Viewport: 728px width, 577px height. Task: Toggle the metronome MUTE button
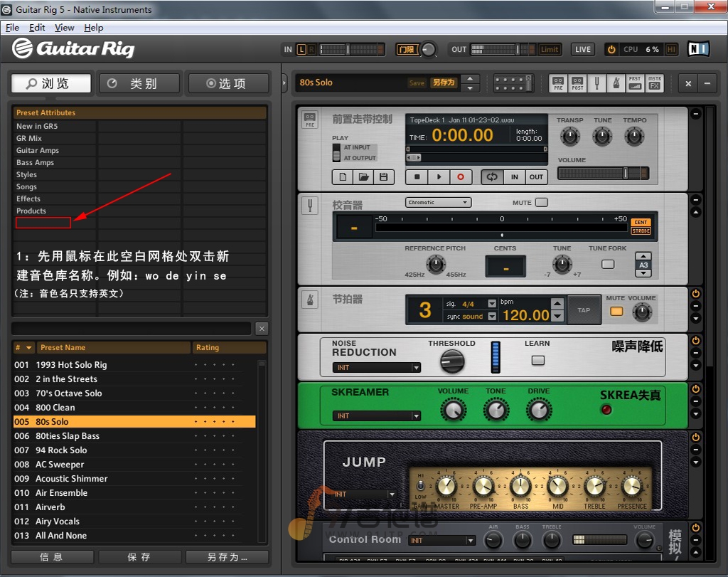click(x=616, y=311)
